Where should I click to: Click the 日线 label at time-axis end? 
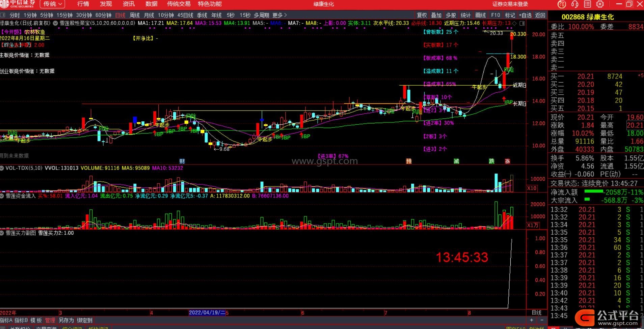(537, 312)
